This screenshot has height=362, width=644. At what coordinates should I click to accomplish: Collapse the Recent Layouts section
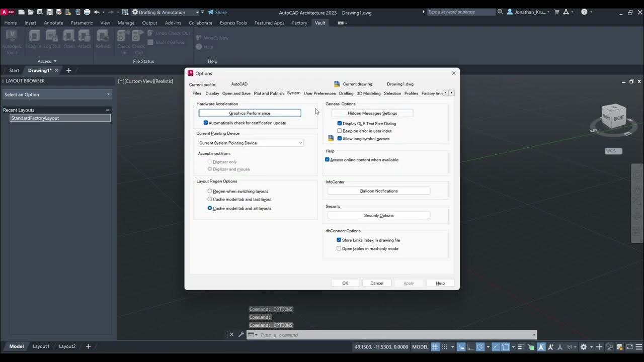click(108, 110)
